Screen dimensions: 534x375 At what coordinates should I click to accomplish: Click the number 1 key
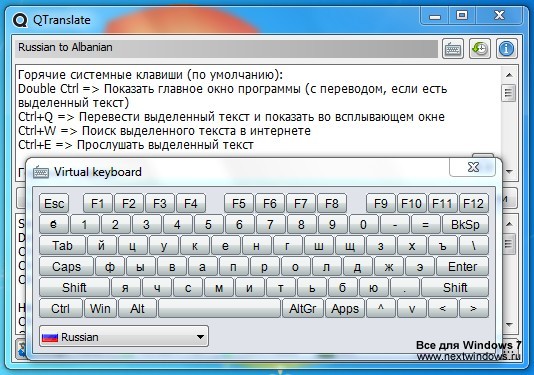(x=84, y=224)
